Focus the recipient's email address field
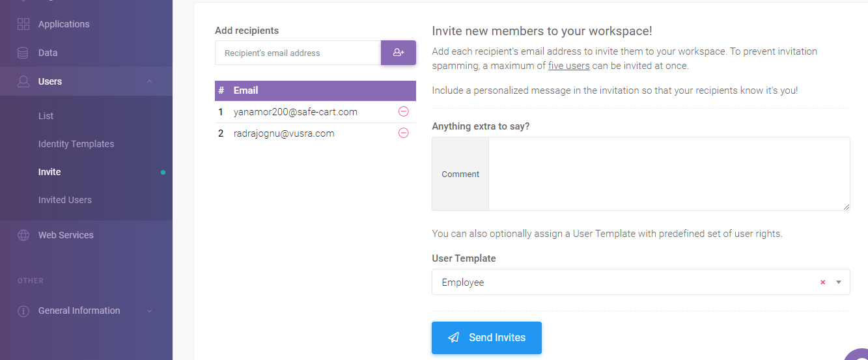This screenshot has height=360, width=868. point(298,53)
